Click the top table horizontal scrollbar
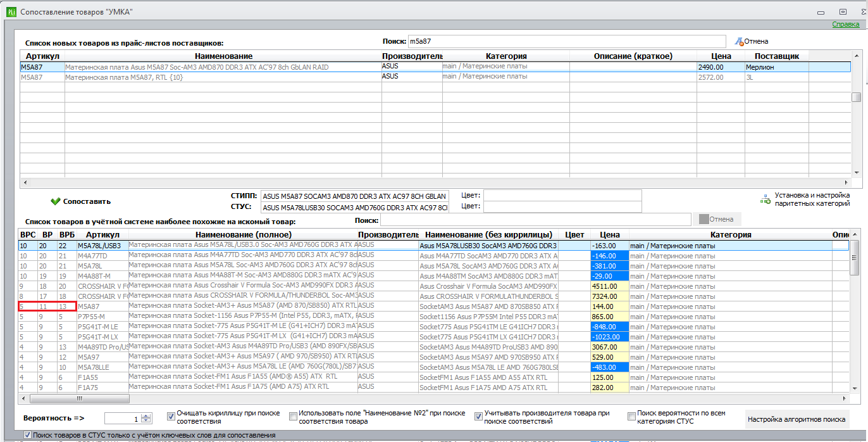Screen dimensions: 868x442 pyautogui.click(x=436, y=183)
